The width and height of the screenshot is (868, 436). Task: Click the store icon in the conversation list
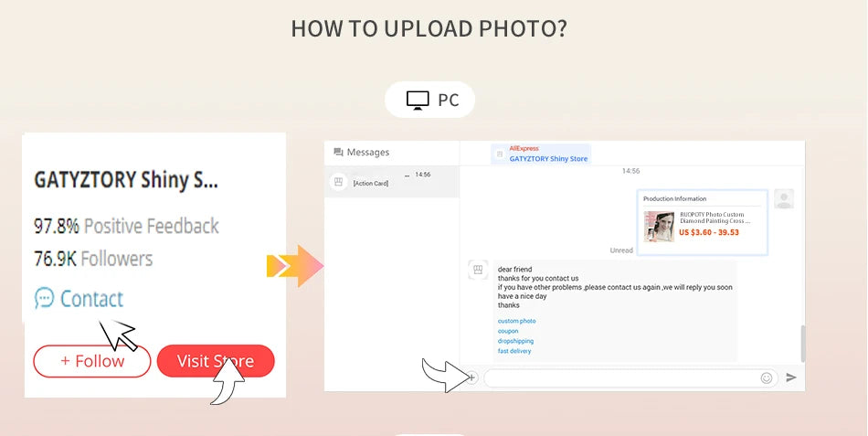(x=338, y=181)
